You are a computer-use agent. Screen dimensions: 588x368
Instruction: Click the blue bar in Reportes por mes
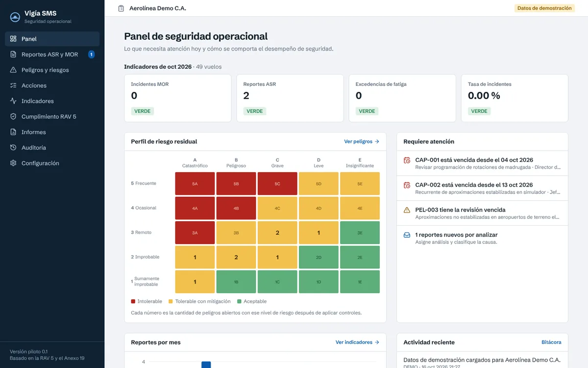(x=206, y=365)
